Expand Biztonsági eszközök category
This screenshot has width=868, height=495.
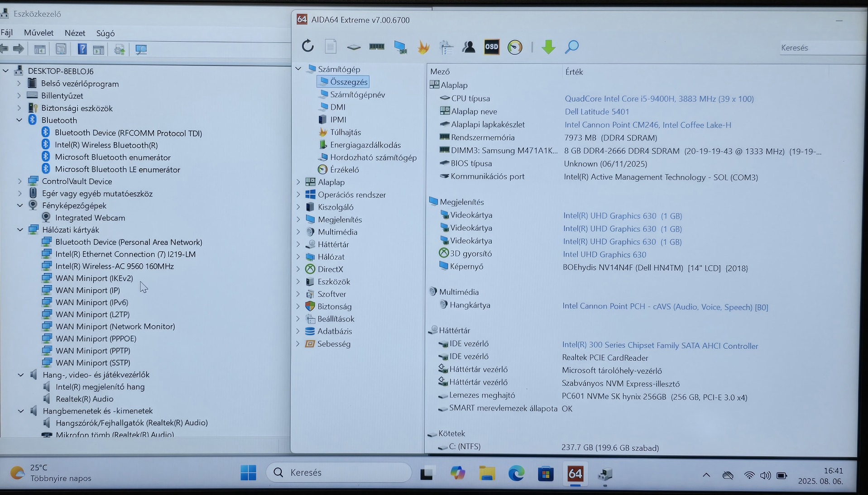pos(19,108)
